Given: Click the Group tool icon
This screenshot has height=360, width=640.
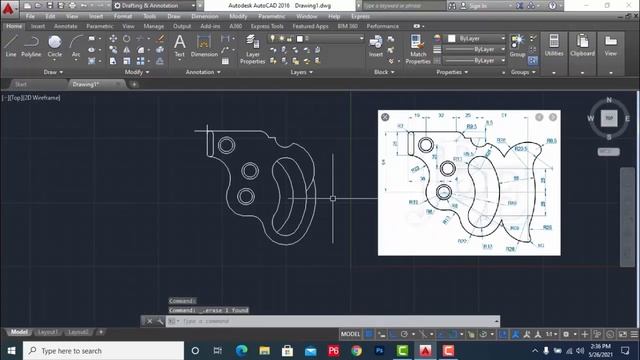Looking at the screenshot, I should [517, 46].
